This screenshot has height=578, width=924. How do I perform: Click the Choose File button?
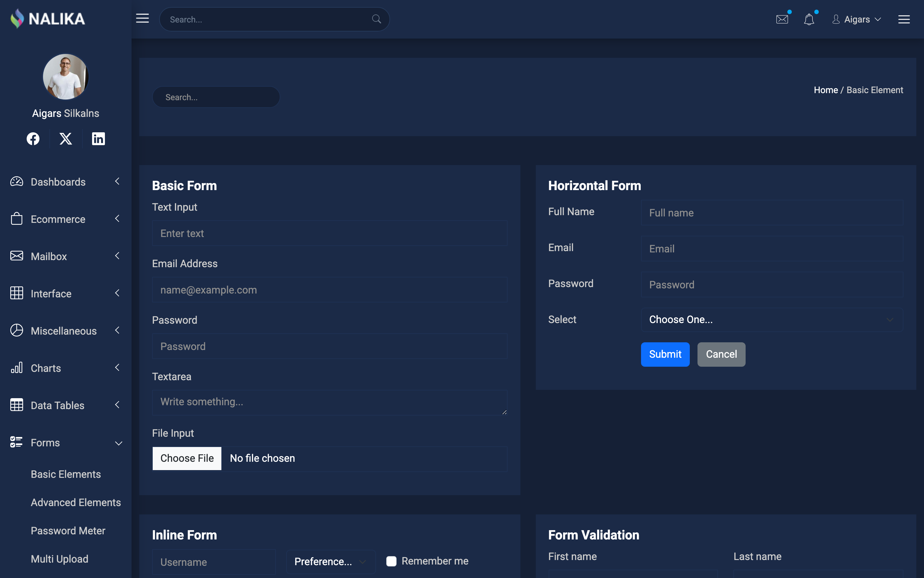(187, 458)
